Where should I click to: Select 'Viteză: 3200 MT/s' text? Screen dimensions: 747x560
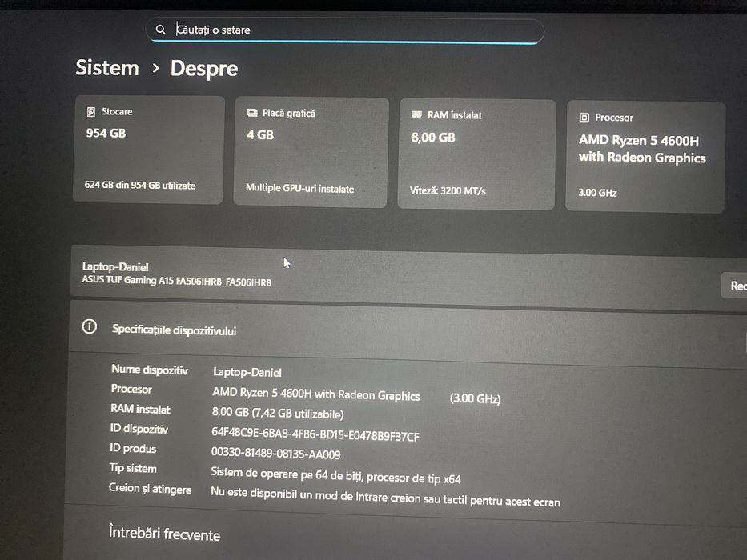click(x=448, y=191)
